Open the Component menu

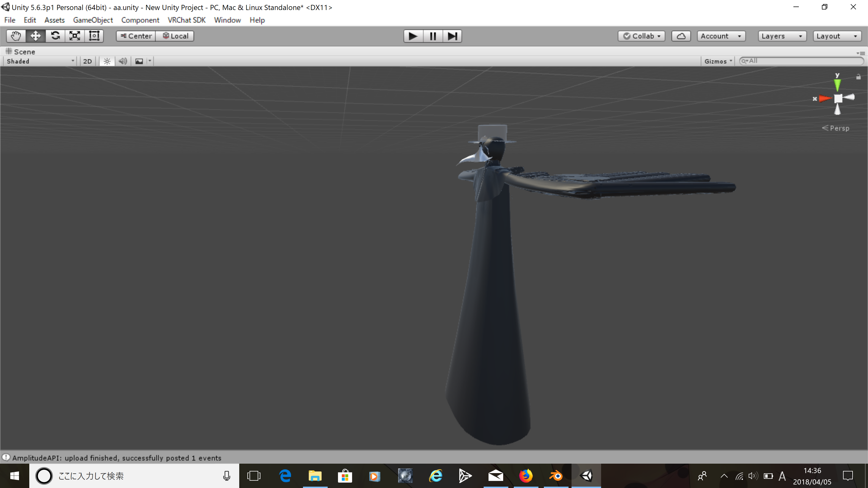click(140, 20)
